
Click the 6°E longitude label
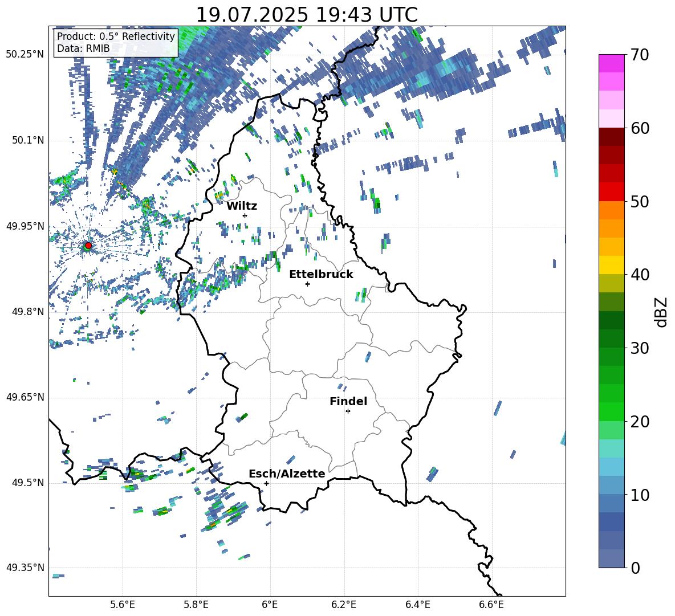pos(270,605)
